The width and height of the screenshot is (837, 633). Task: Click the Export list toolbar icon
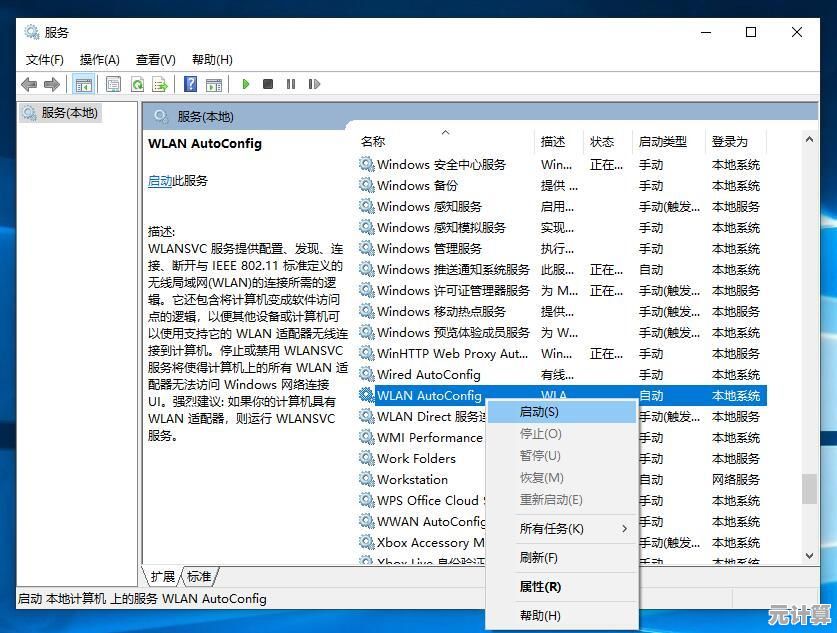[160, 84]
